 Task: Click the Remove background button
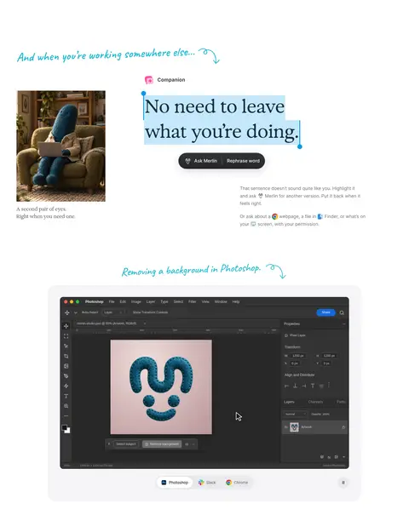click(162, 444)
